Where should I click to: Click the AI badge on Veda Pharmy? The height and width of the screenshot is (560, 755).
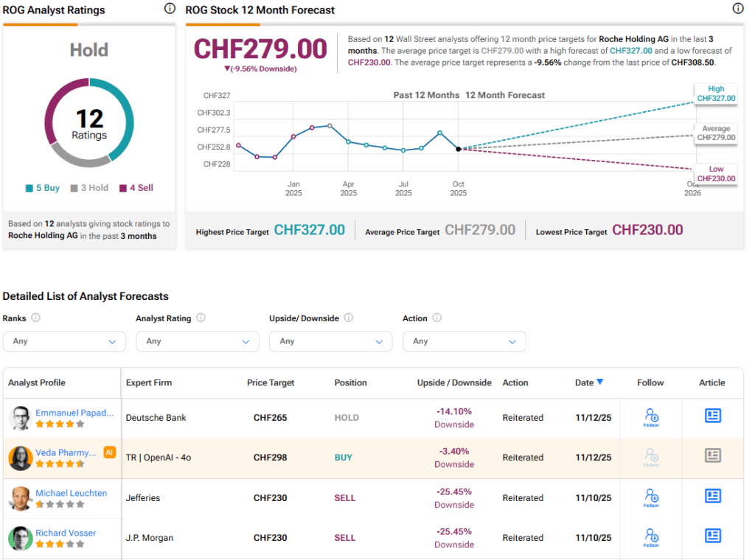click(110, 452)
